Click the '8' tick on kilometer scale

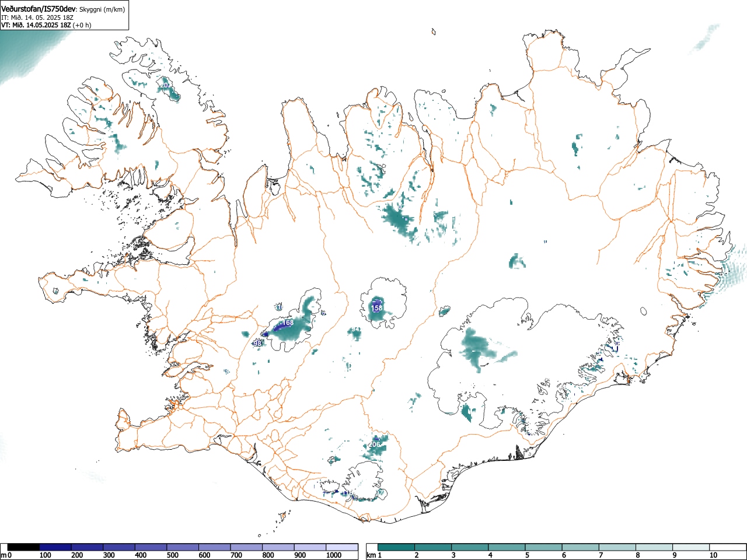(x=637, y=555)
